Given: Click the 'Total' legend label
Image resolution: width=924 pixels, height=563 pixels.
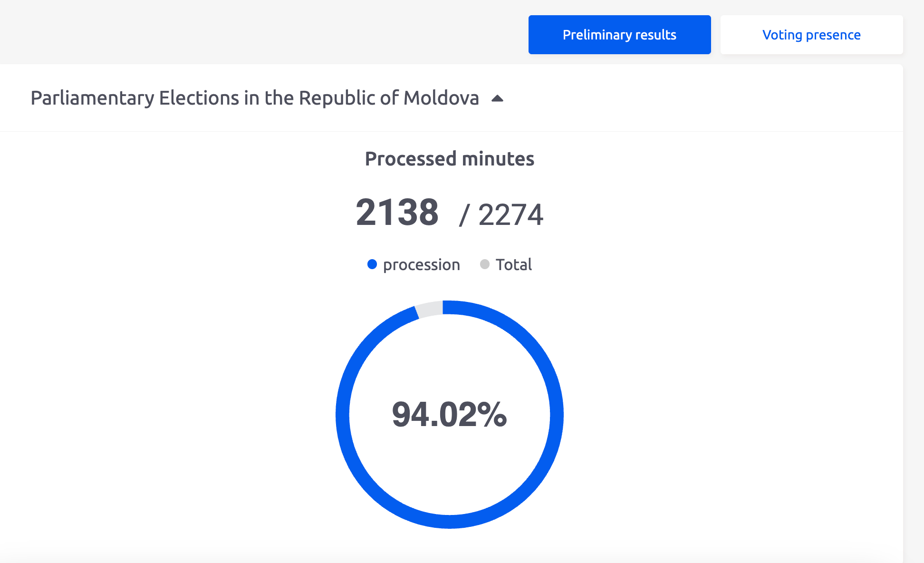Looking at the screenshot, I should click(x=513, y=264).
